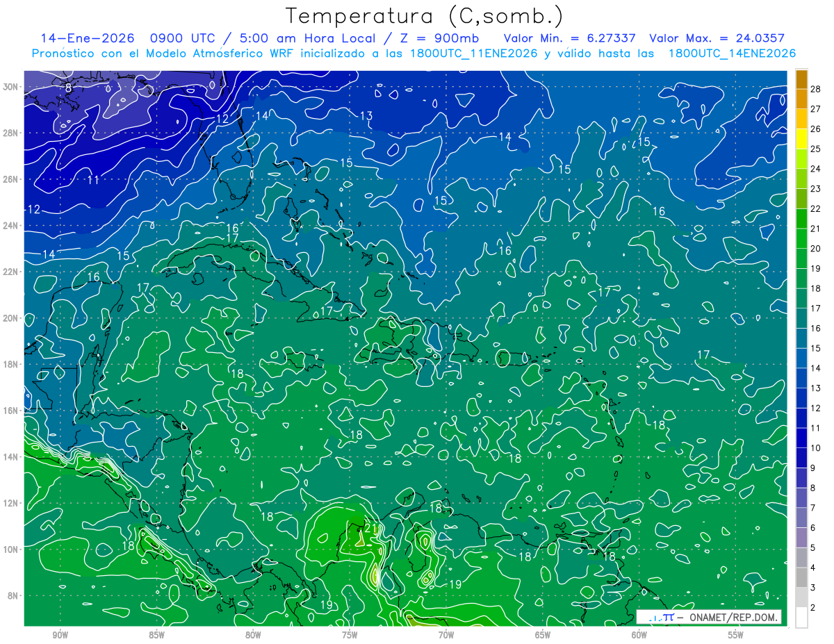
Task: Click the "0900 UTC" time text
Action: tap(184, 38)
